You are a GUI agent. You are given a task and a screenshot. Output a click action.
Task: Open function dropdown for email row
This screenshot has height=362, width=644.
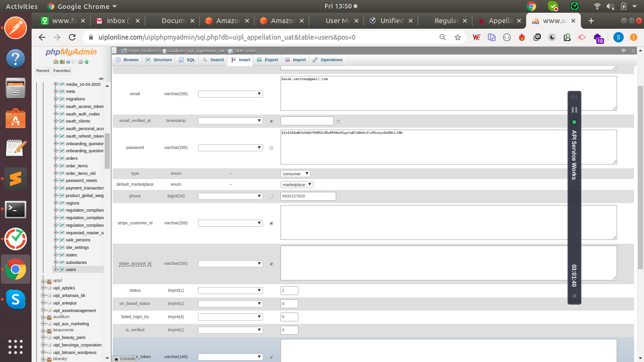[230, 94]
